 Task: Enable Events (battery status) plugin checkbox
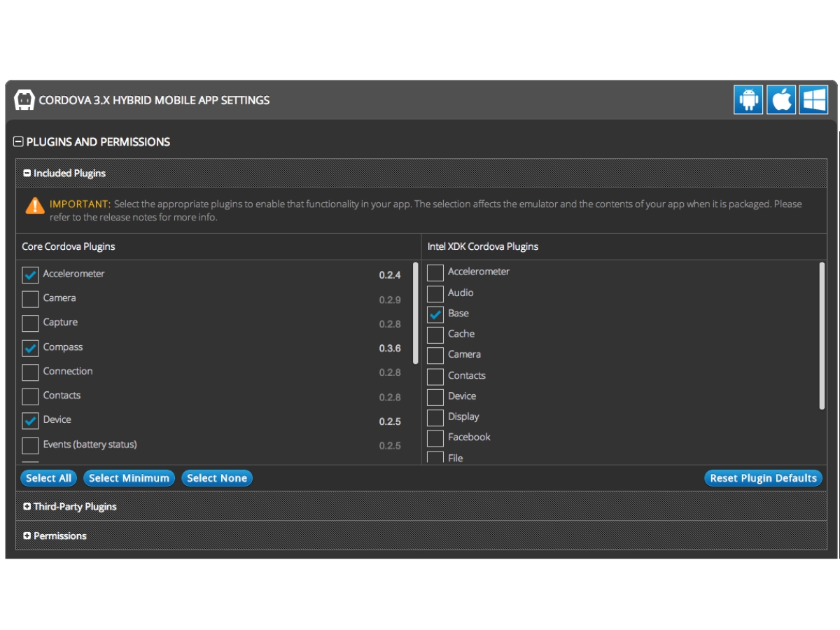pyautogui.click(x=31, y=445)
